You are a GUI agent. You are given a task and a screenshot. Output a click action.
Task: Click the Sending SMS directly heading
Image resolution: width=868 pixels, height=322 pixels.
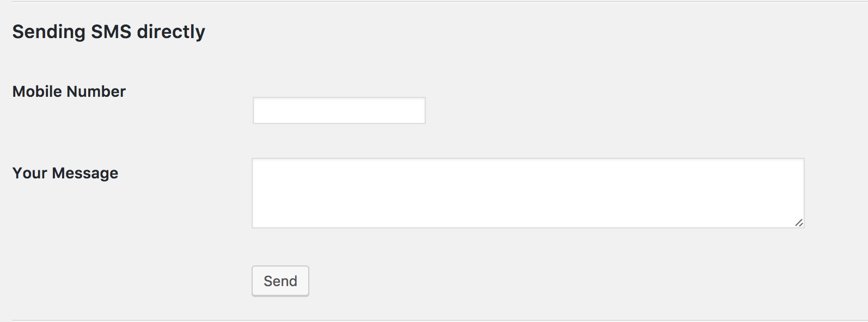click(109, 32)
